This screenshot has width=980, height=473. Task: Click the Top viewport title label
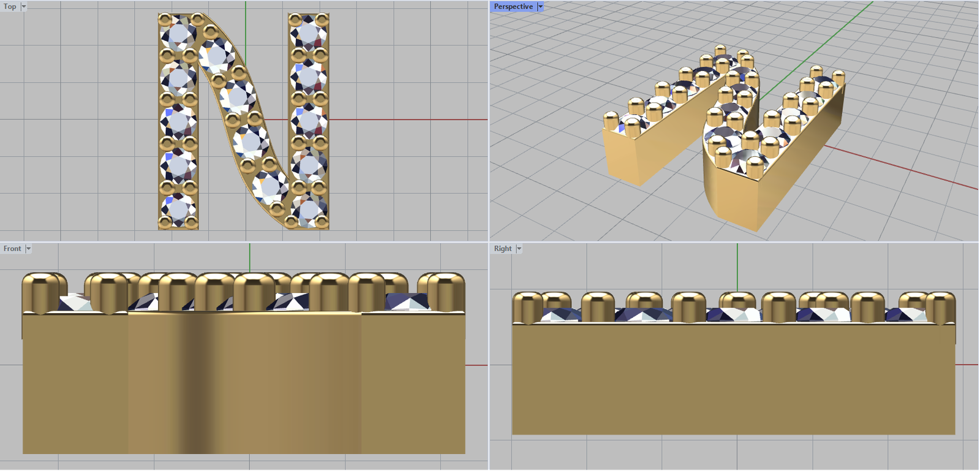coord(10,7)
